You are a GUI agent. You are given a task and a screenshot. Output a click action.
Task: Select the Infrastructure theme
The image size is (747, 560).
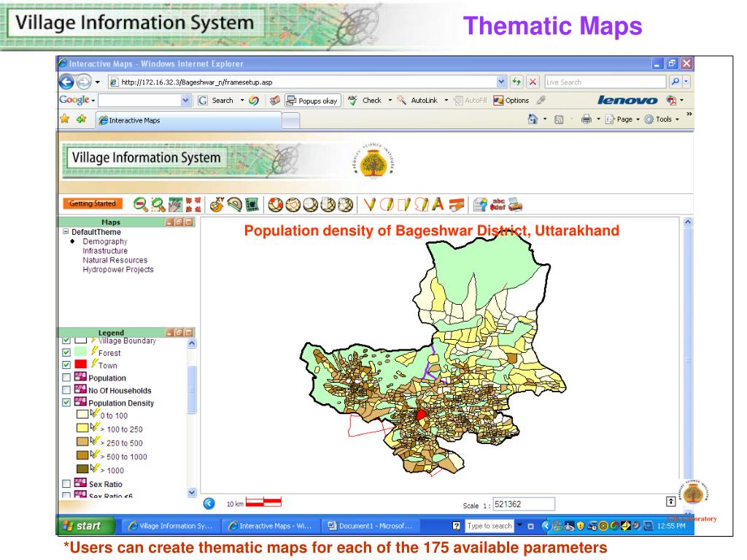(x=105, y=251)
